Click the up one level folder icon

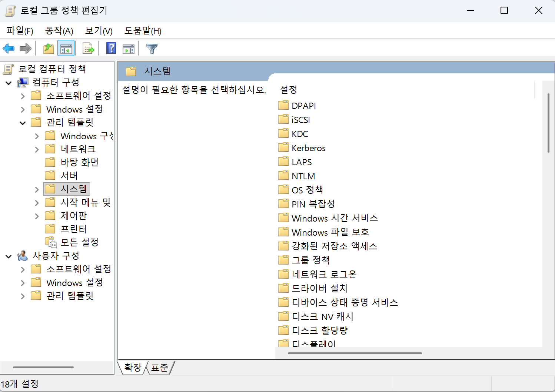coord(48,48)
